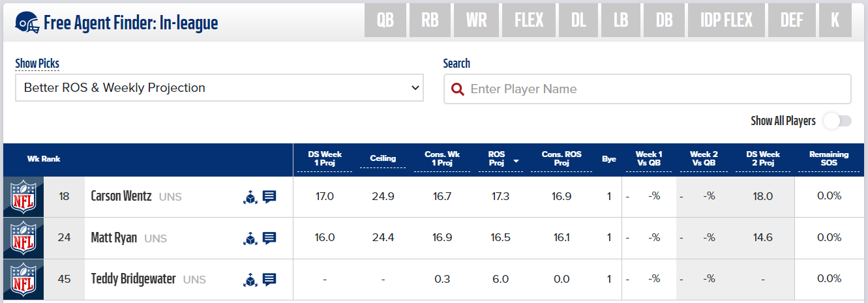Screen dimensions: 868x303
Task: Sort by Week 2 Vs QB header
Action: point(703,159)
